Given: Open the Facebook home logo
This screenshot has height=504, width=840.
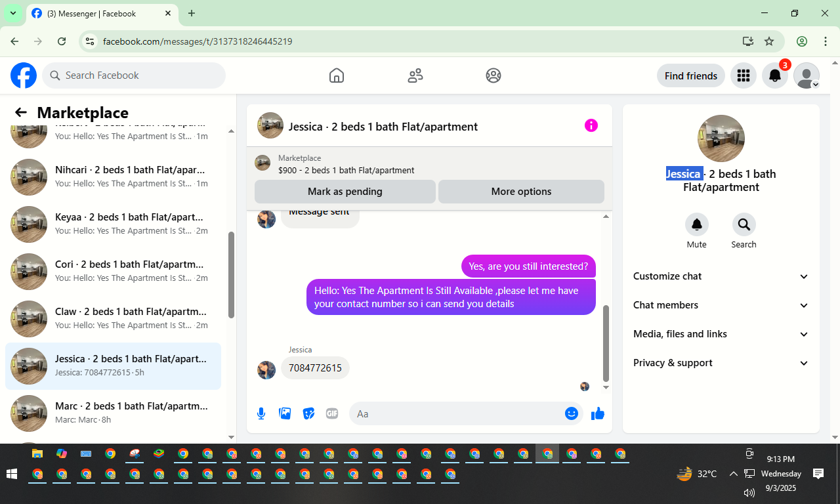Looking at the screenshot, I should 24,75.
